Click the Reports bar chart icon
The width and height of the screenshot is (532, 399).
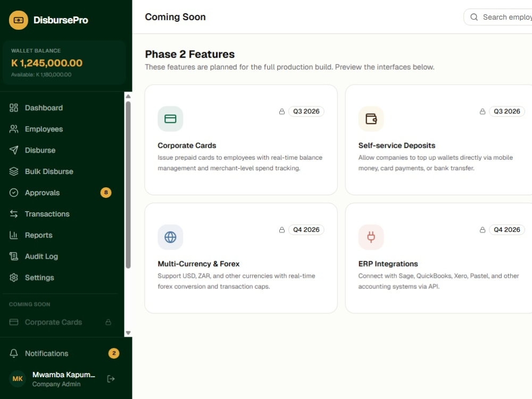[x=14, y=235]
